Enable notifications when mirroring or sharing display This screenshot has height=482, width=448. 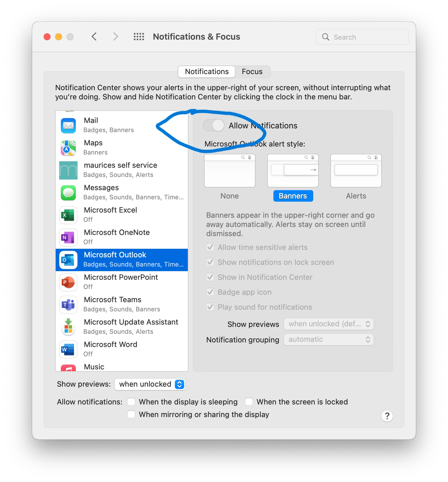click(x=131, y=414)
